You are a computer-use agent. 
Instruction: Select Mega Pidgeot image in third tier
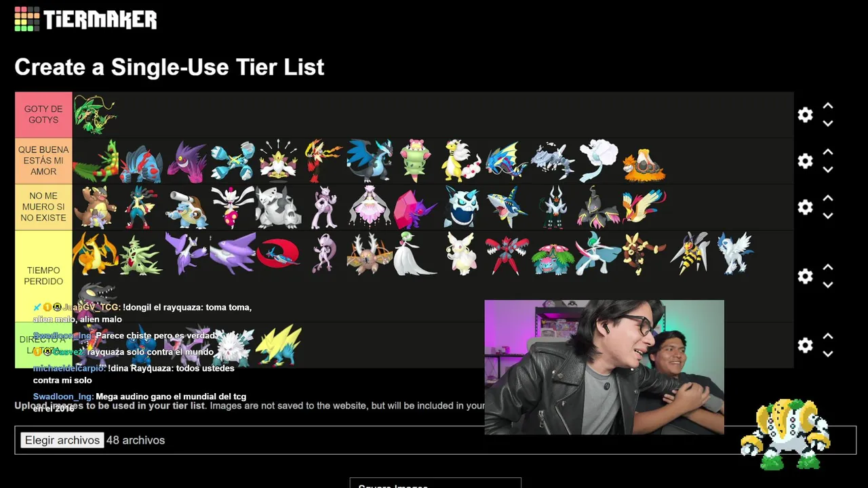tap(644, 207)
